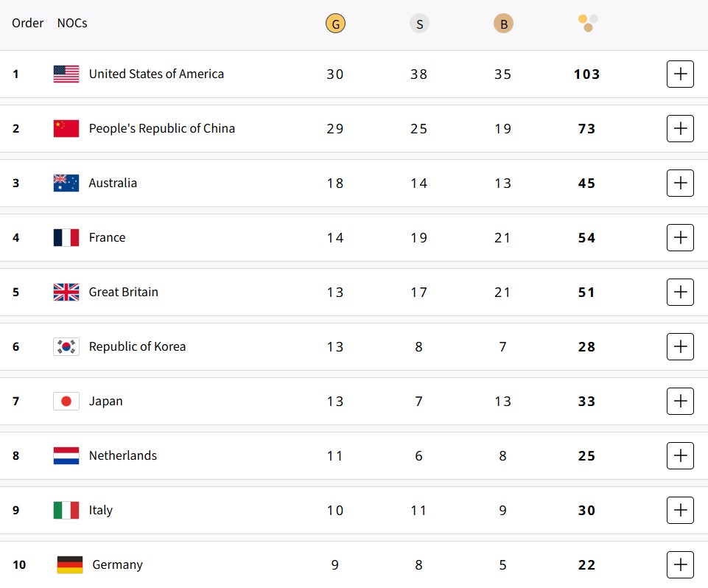Click the Republic of Korea flag icon
The height and width of the screenshot is (588, 708).
pos(66,346)
